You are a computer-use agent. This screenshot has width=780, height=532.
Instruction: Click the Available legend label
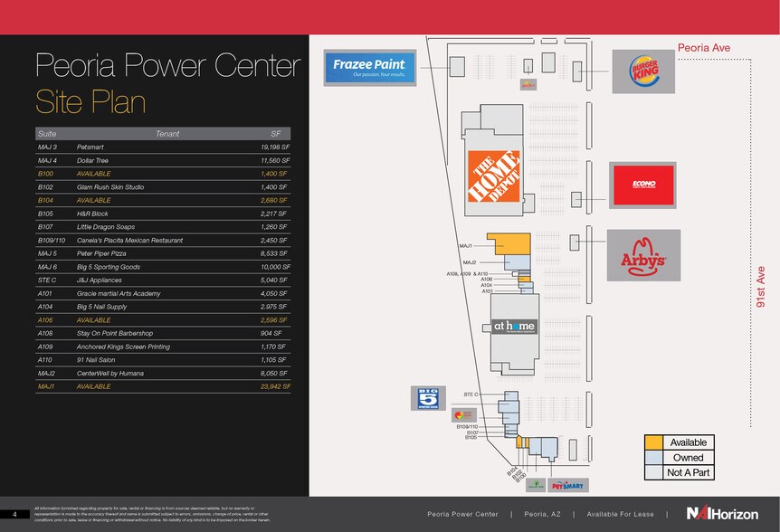[x=688, y=442]
